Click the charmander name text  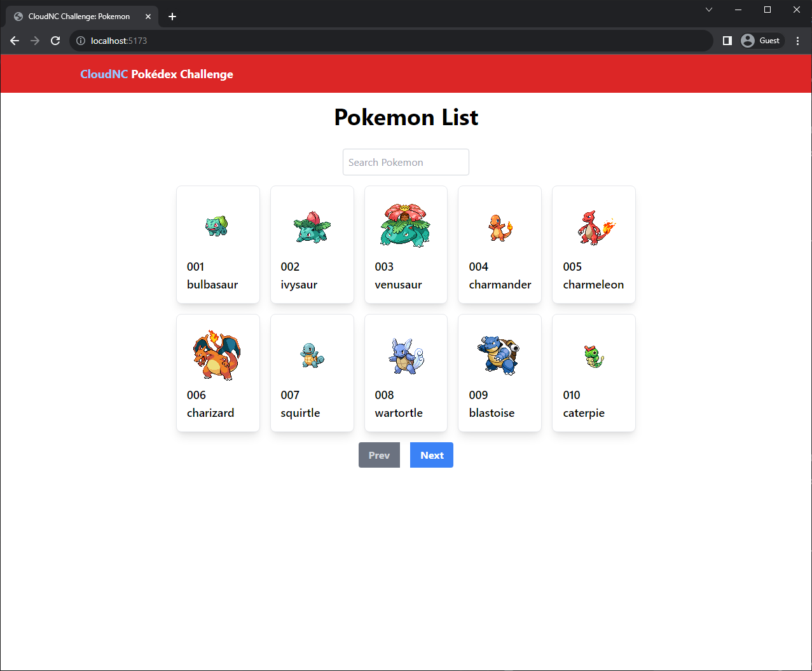pos(500,285)
